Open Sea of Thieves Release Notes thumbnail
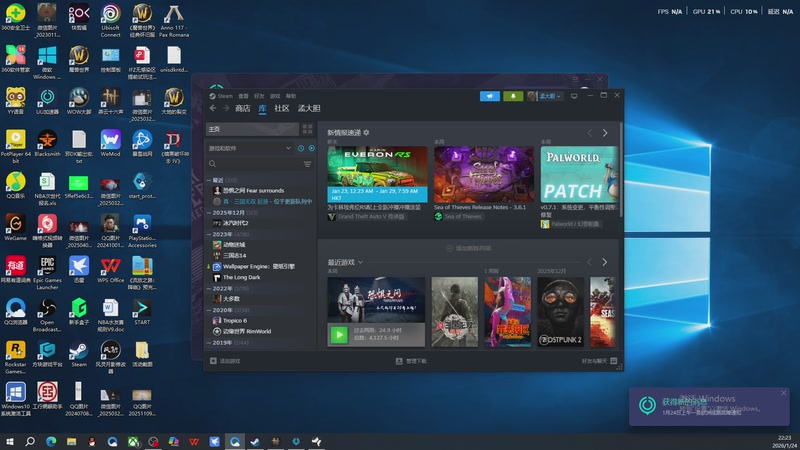This screenshot has height=450, width=800. 484,174
